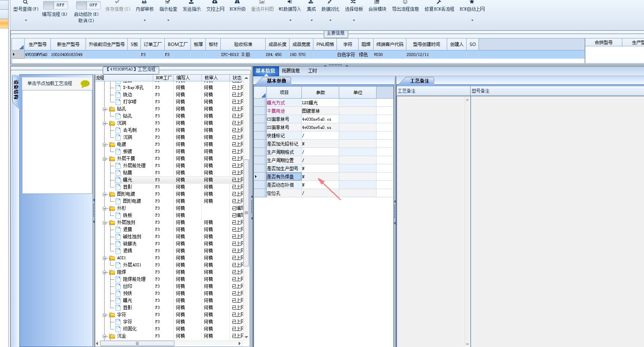The image size is (644, 347).
Task: Click the 单击节点加载工艺流程 text
Action: (50, 84)
